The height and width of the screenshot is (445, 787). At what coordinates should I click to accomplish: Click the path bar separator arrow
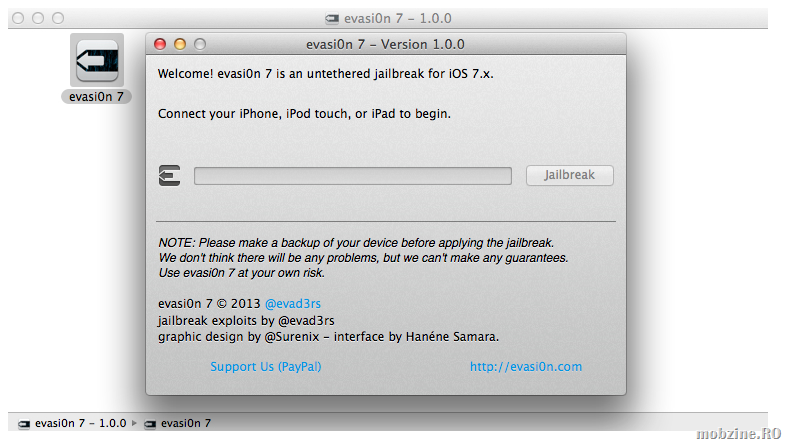click(x=136, y=423)
